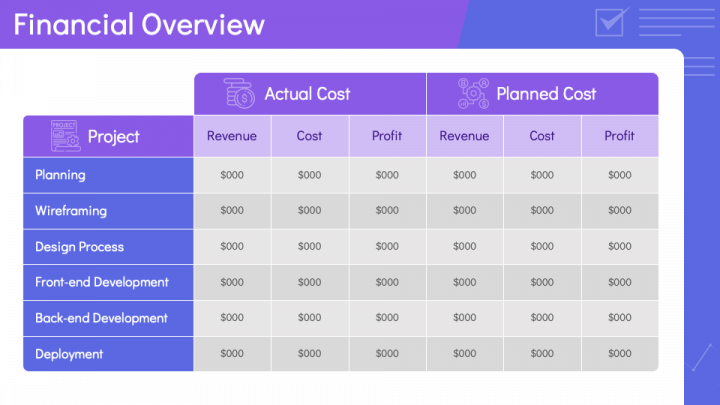Click the Planned Cost header text
The image size is (720, 405).
546,94
